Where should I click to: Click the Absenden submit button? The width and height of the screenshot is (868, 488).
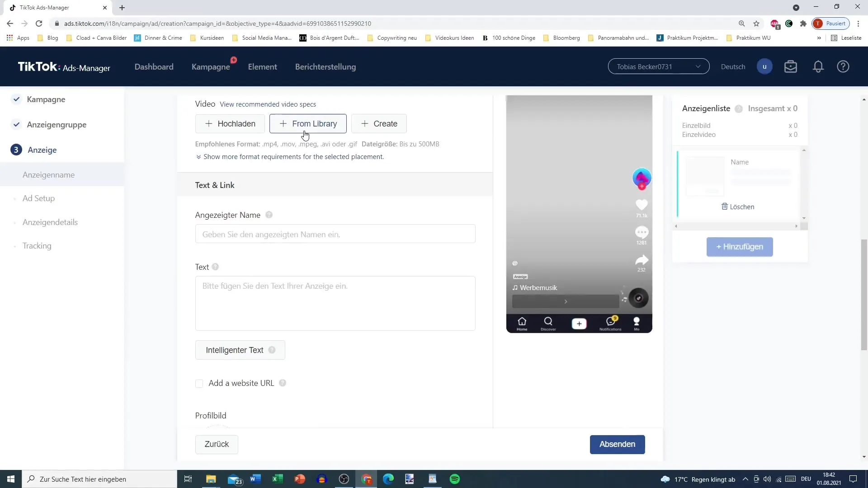pos(618,444)
